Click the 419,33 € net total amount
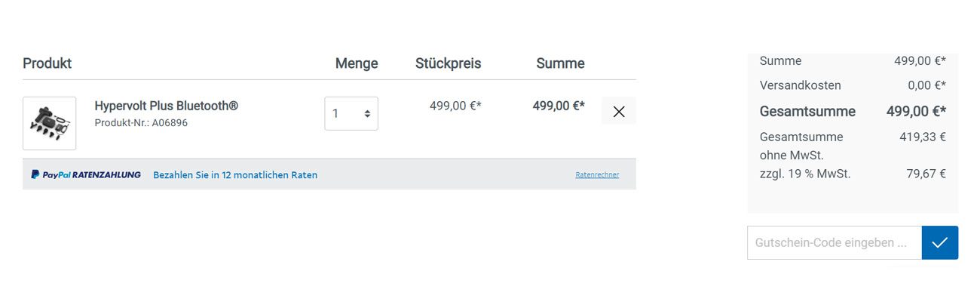The height and width of the screenshot is (302, 980). (923, 137)
